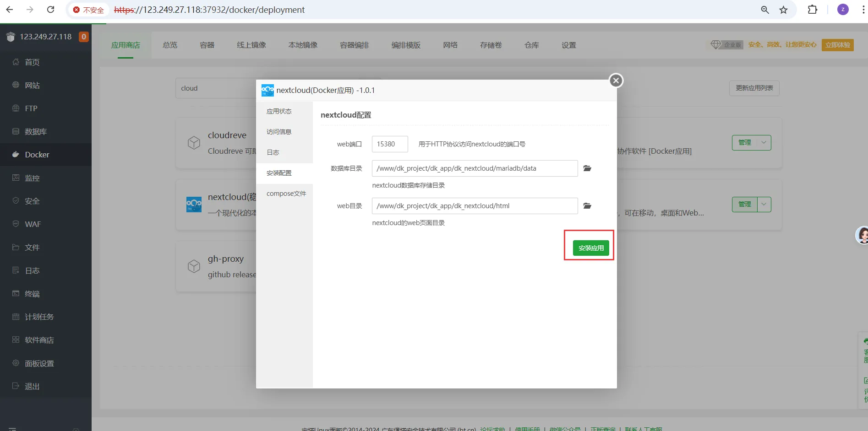Switch to the 应用商店 tab
The width and height of the screenshot is (868, 431).
click(126, 45)
